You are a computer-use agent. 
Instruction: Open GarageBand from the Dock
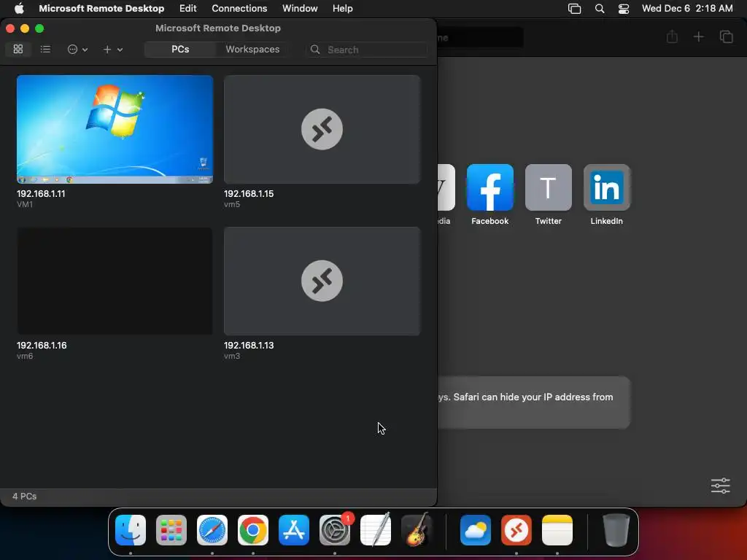[417, 530]
